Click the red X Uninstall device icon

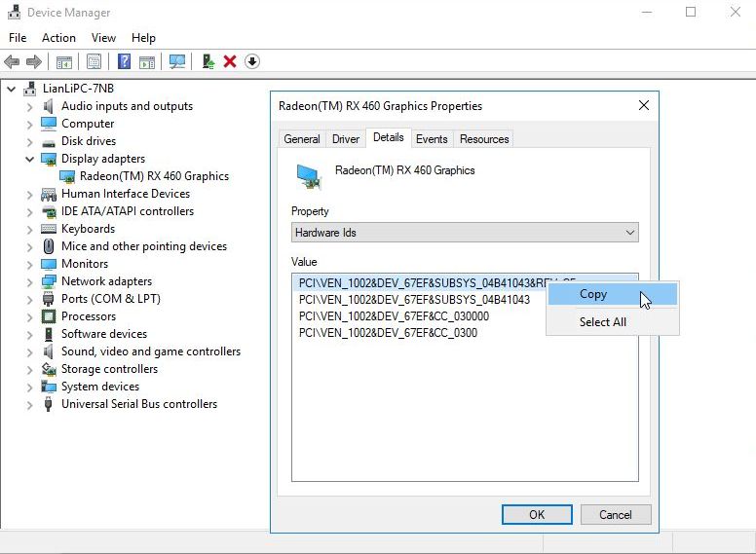(x=230, y=61)
